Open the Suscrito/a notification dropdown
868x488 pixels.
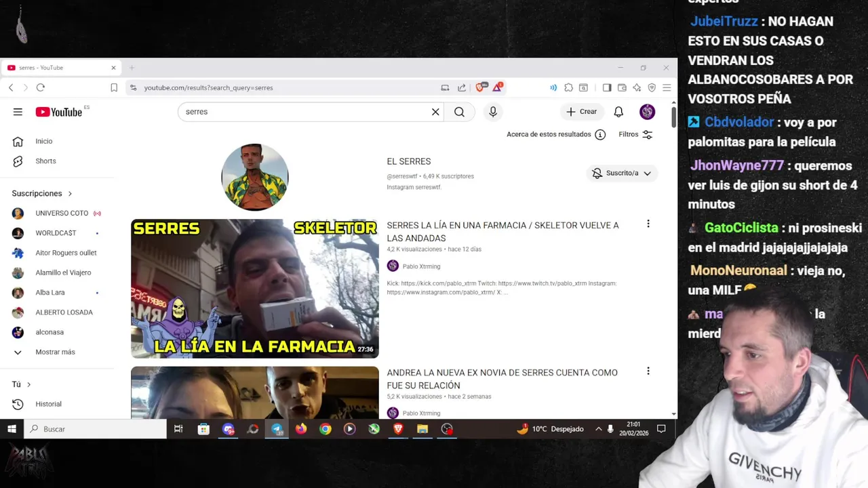tap(622, 173)
